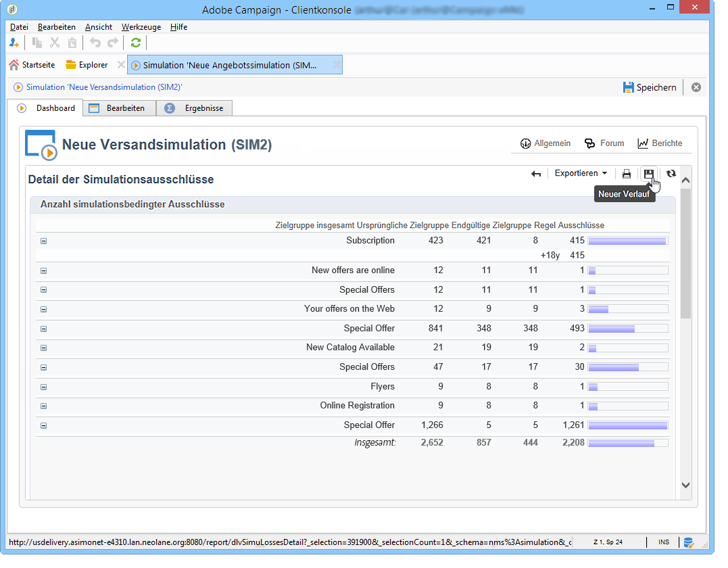Viewport: 728px width, 568px height.
Task: Switch to the Dashboard tab
Action: [x=46, y=108]
